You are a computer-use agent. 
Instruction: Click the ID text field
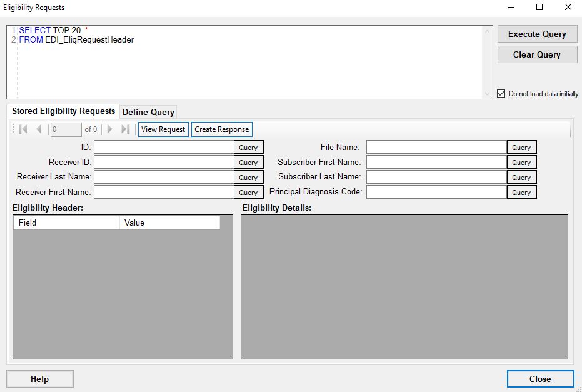click(164, 147)
